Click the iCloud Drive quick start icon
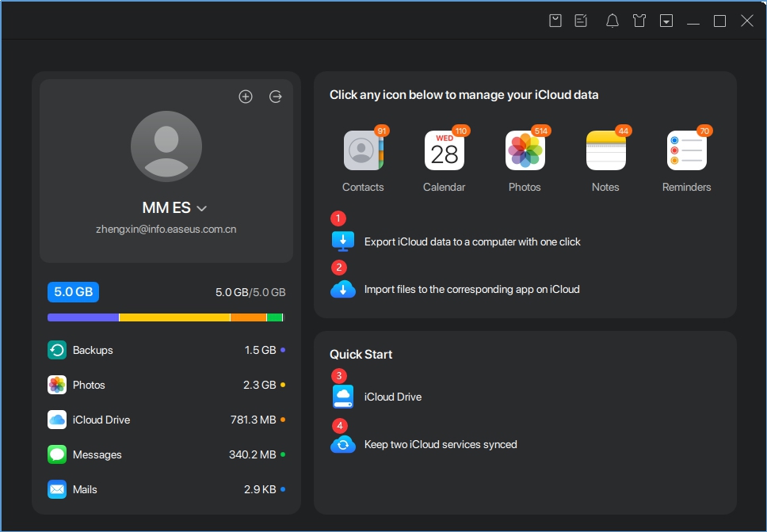This screenshot has width=767, height=532. click(x=343, y=397)
